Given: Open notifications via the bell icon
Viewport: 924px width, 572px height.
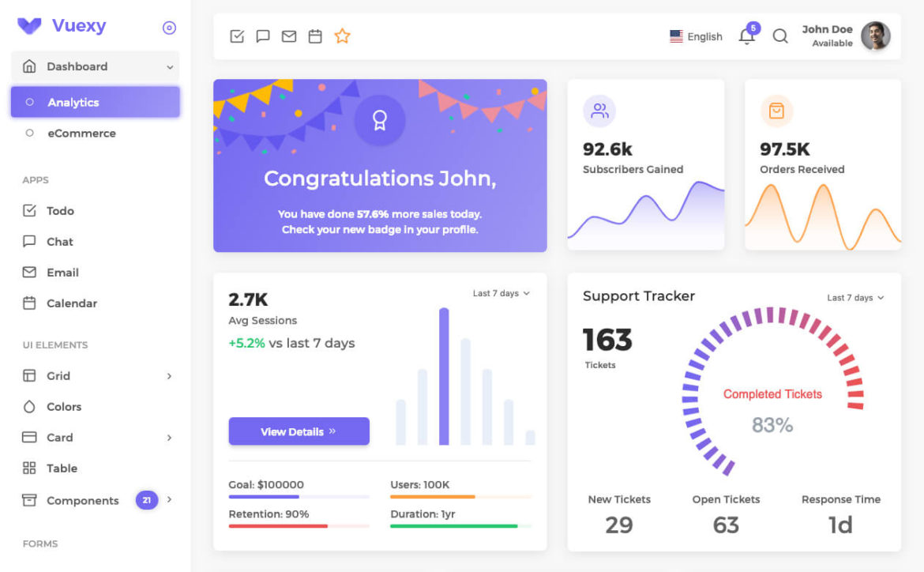Looking at the screenshot, I should 746,36.
